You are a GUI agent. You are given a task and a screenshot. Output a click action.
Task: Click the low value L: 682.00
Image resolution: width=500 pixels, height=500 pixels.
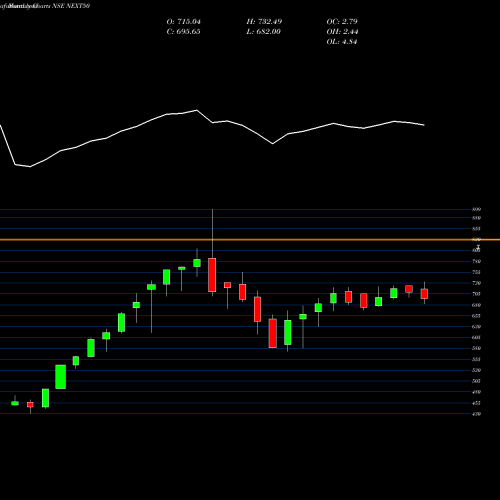coord(264,32)
